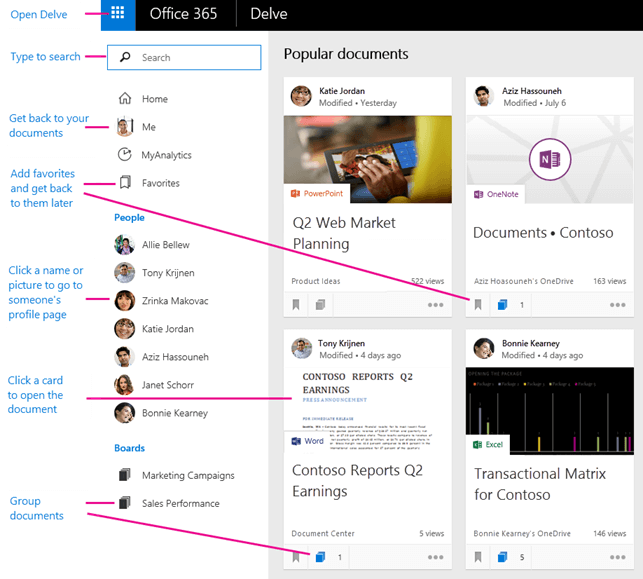Bookmark the Documents • Contoso card
Image resolution: width=643 pixels, height=579 pixels.
pos(478,305)
